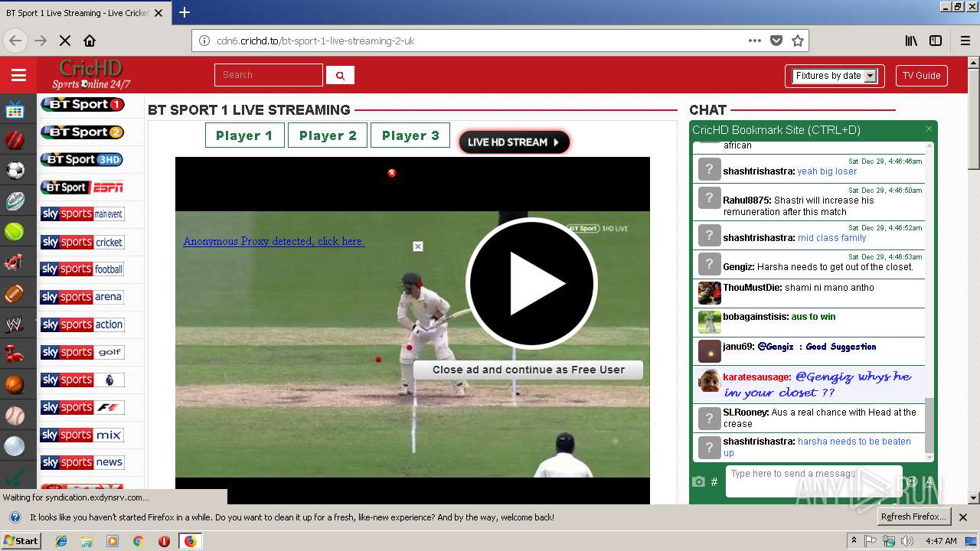Open Firefox page actions three-dot menu

pyautogui.click(x=755, y=41)
